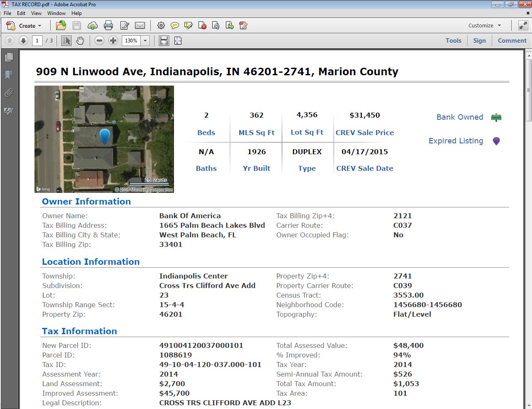Screen dimensions: 532x409
Task: Click the Edit text and images icon
Action: 125,26
